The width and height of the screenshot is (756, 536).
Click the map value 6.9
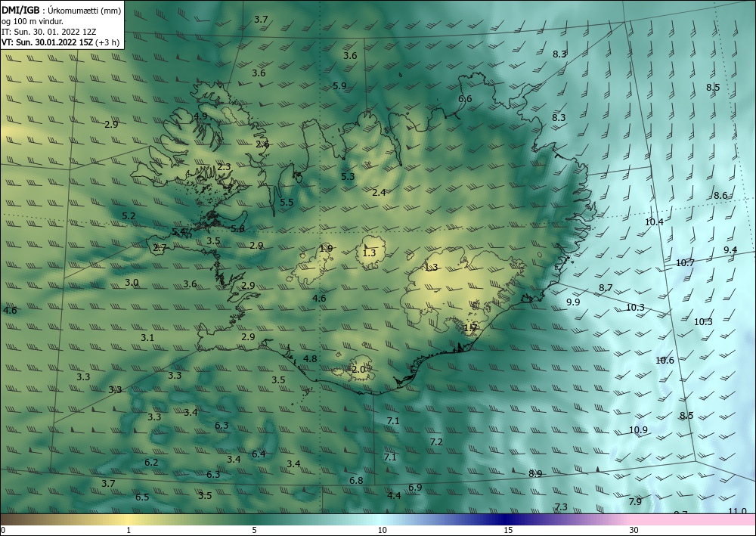pos(415,488)
